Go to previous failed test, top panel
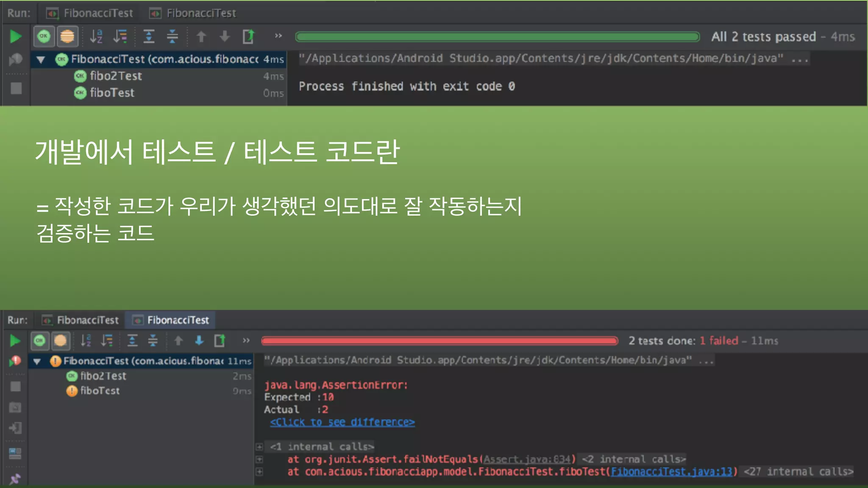 201,37
